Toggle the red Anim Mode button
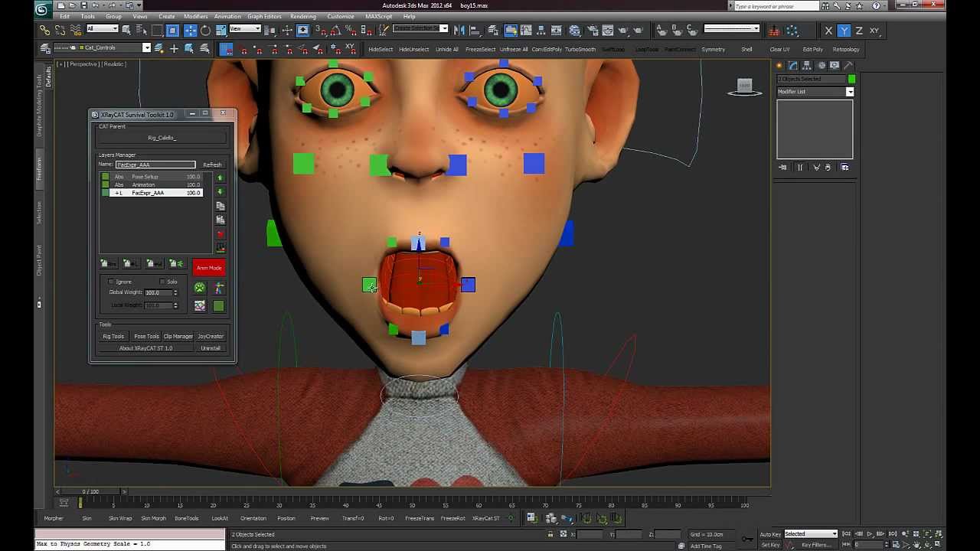 tap(209, 268)
